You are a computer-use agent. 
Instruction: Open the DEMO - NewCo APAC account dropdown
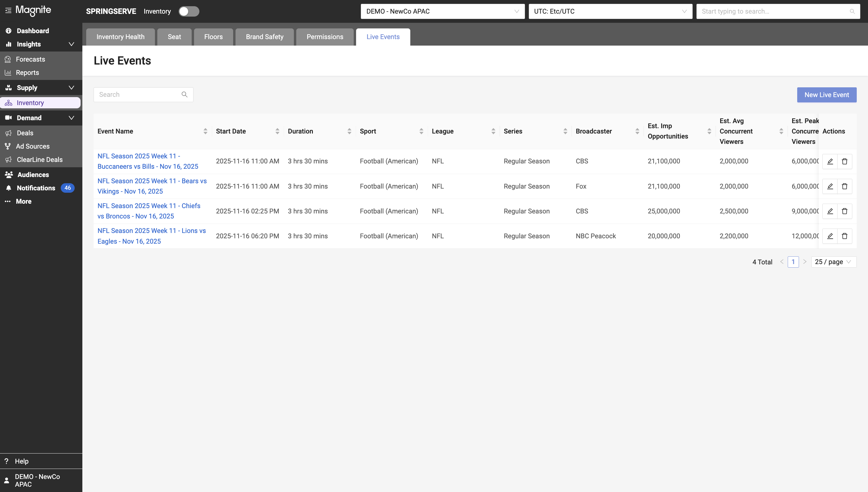point(442,12)
